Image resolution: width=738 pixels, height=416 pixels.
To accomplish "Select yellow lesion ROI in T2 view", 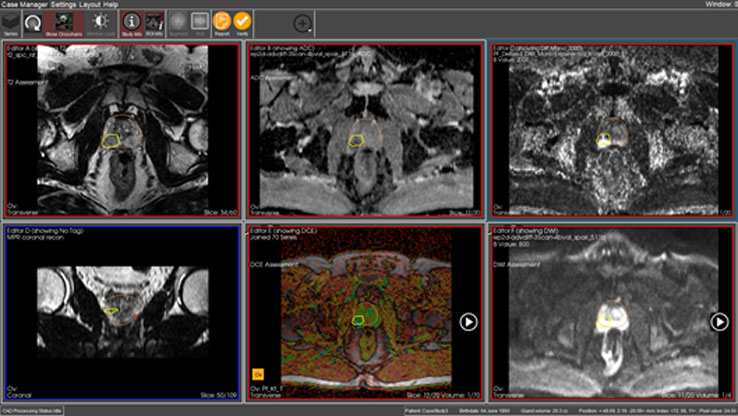I will [x=111, y=141].
